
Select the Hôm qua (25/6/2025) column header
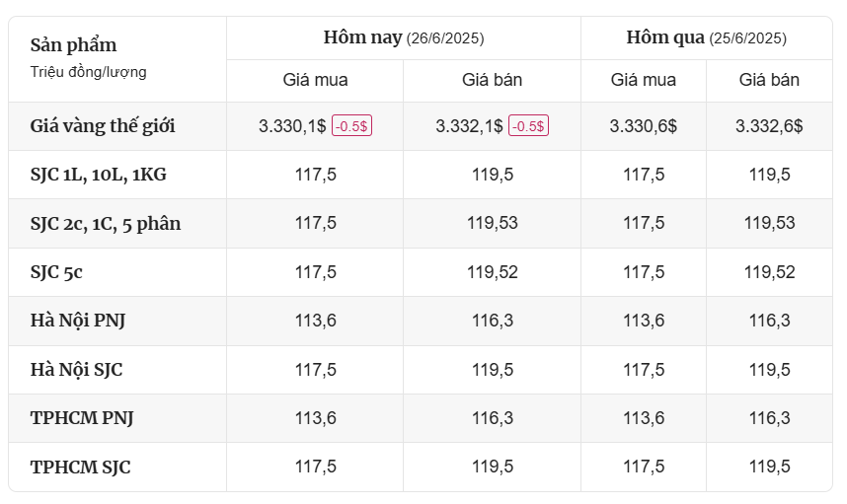(707, 37)
